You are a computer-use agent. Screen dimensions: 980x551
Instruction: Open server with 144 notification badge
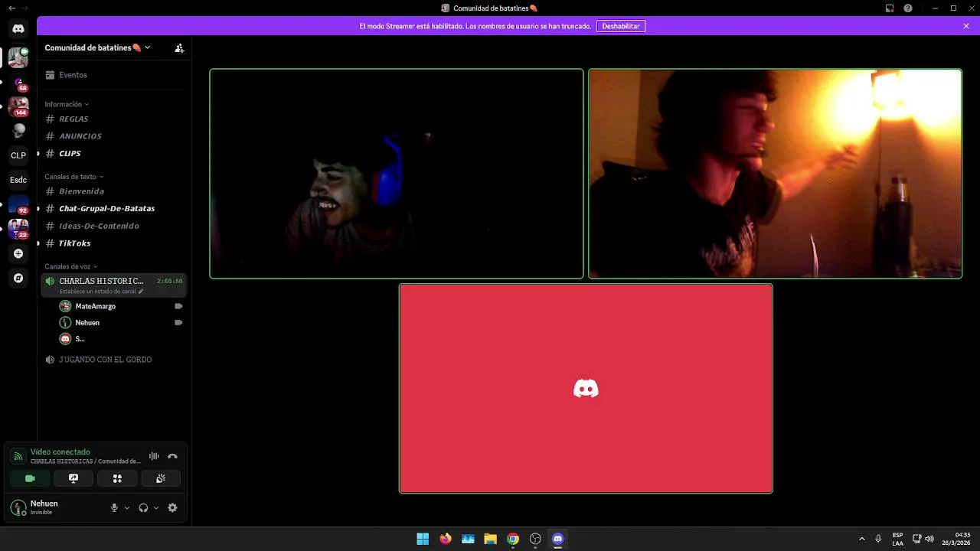point(18,106)
